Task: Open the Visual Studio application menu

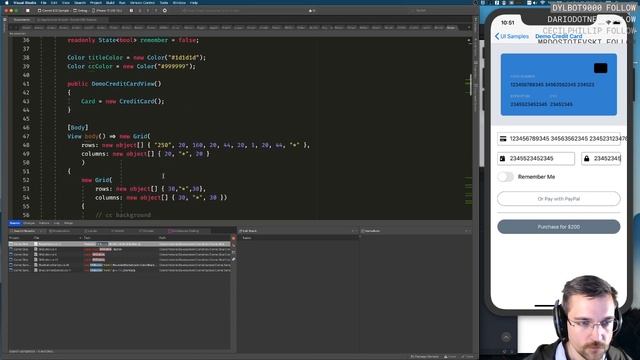Action: click(x=24, y=2)
